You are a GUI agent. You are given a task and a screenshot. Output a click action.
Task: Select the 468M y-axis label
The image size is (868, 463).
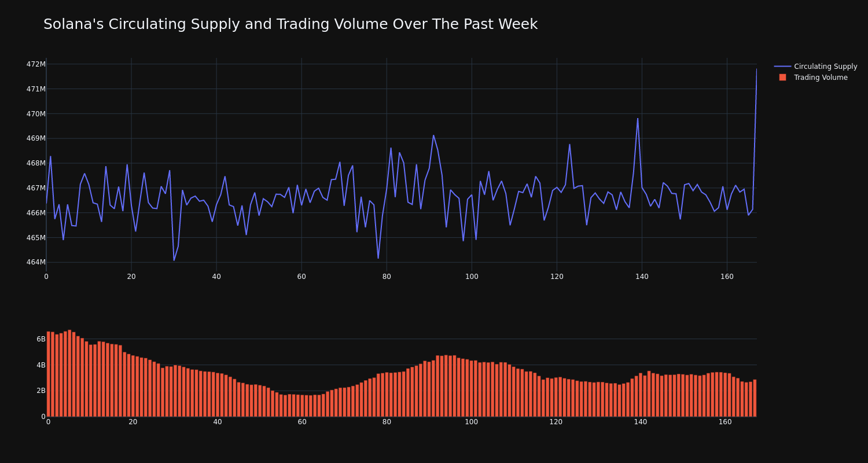pos(36,163)
